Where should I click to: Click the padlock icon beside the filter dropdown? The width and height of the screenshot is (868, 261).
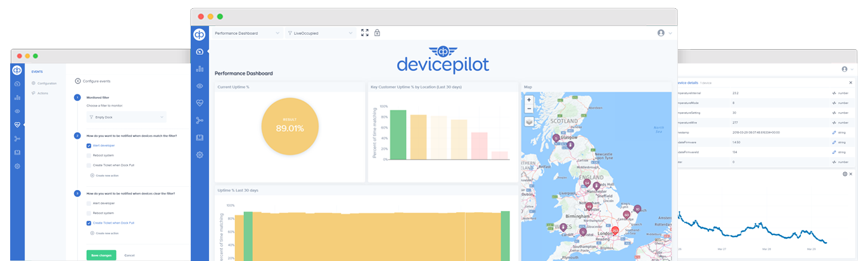point(377,33)
